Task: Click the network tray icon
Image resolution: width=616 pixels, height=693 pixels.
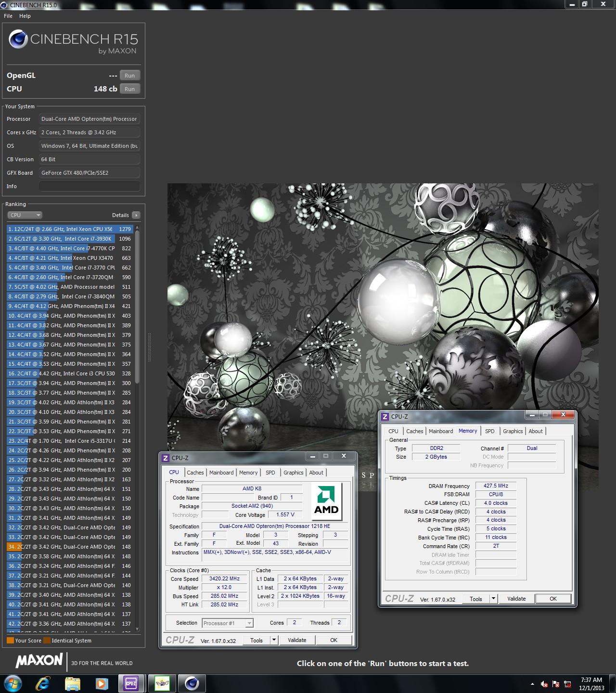Action: (567, 684)
